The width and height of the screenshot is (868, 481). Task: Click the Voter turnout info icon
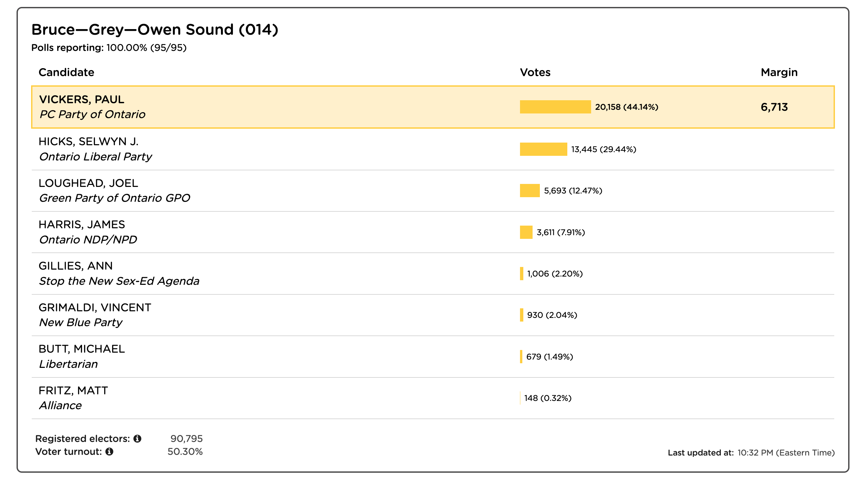109,452
